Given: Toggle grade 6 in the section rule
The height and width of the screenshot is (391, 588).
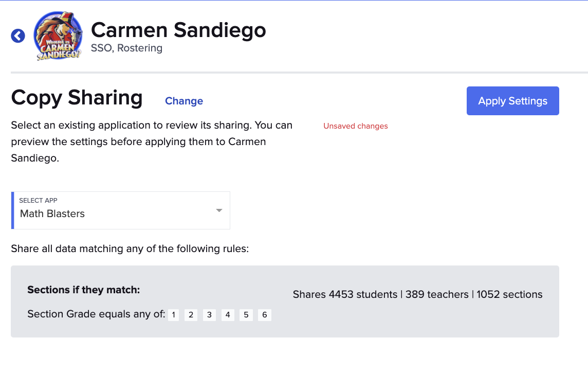Looking at the screenshot, I should pyautogui.click(x=265, y=314).
